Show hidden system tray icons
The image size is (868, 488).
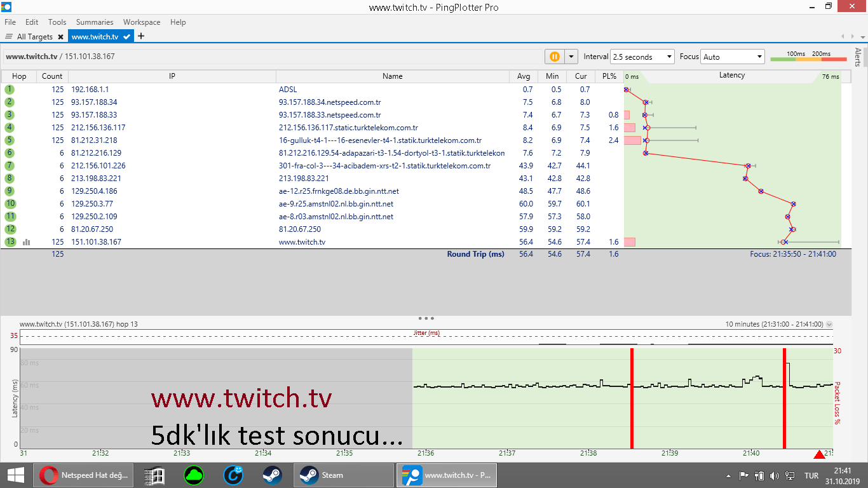tap(728, 475)
